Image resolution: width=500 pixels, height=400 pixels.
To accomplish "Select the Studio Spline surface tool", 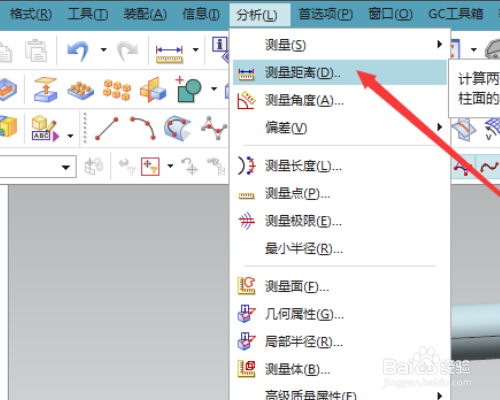I will pos(177,128).
